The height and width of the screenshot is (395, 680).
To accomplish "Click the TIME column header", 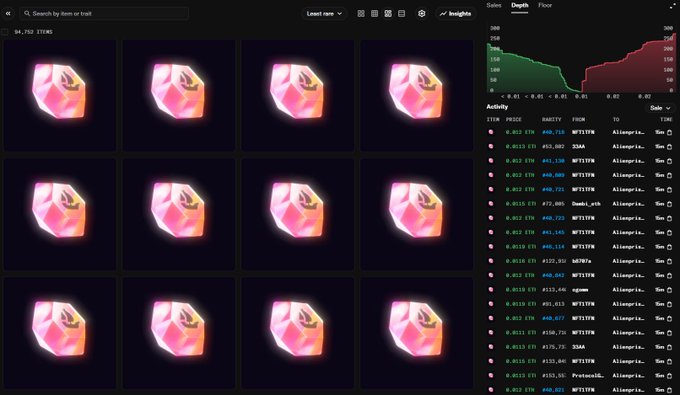I will [666, 119].
